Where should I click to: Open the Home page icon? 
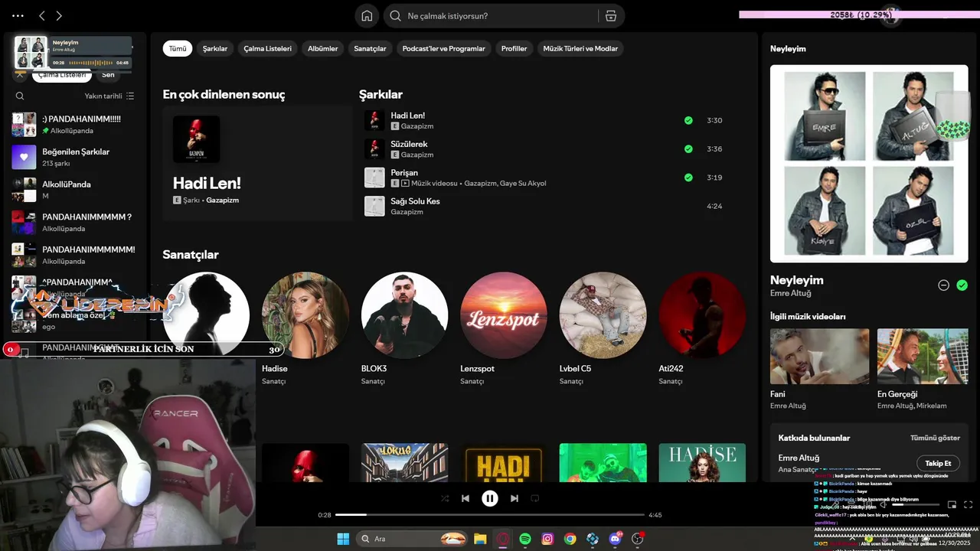pos(367,16)
